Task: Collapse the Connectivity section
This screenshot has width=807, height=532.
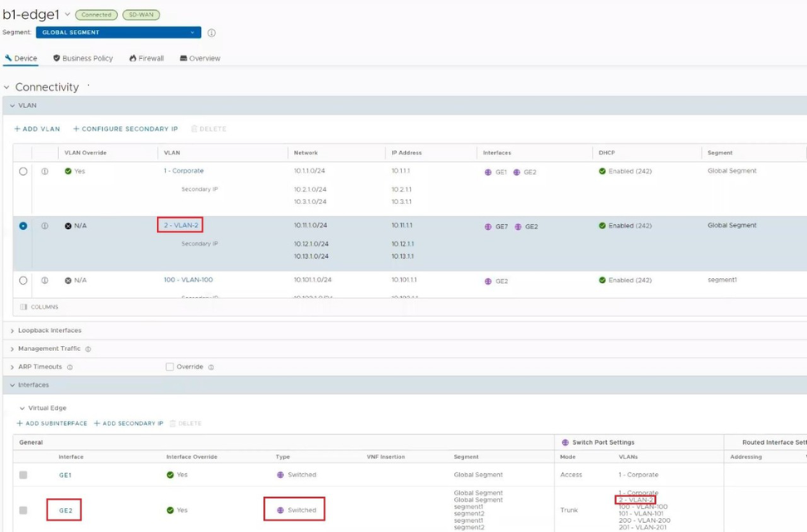Action: click(x=7, y=87)
